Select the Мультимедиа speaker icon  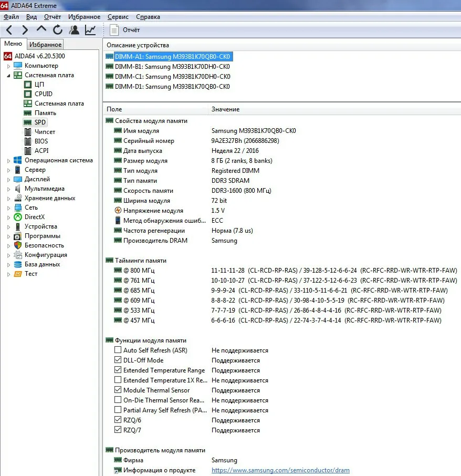18,189
